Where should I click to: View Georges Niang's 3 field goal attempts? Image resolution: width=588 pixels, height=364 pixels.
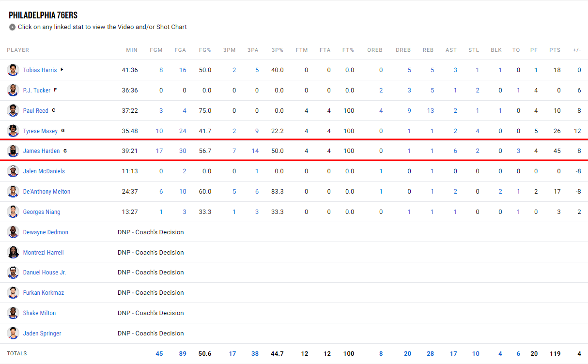point(185,212)
